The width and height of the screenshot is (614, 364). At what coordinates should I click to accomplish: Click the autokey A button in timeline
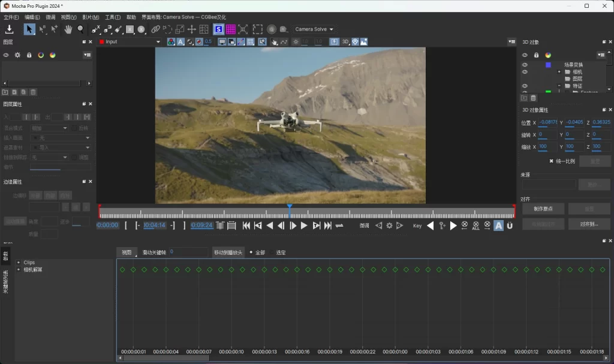pyautogui.click(x=498, y=225)
